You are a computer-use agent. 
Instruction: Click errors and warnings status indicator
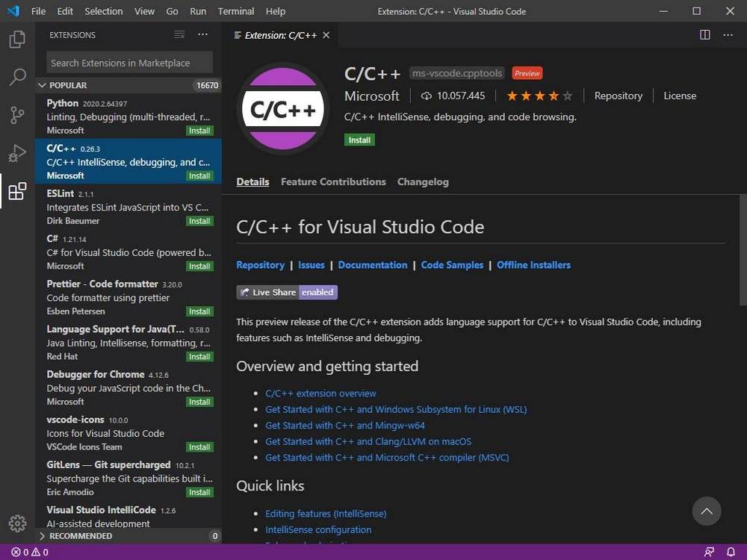(x=30, y=553)
